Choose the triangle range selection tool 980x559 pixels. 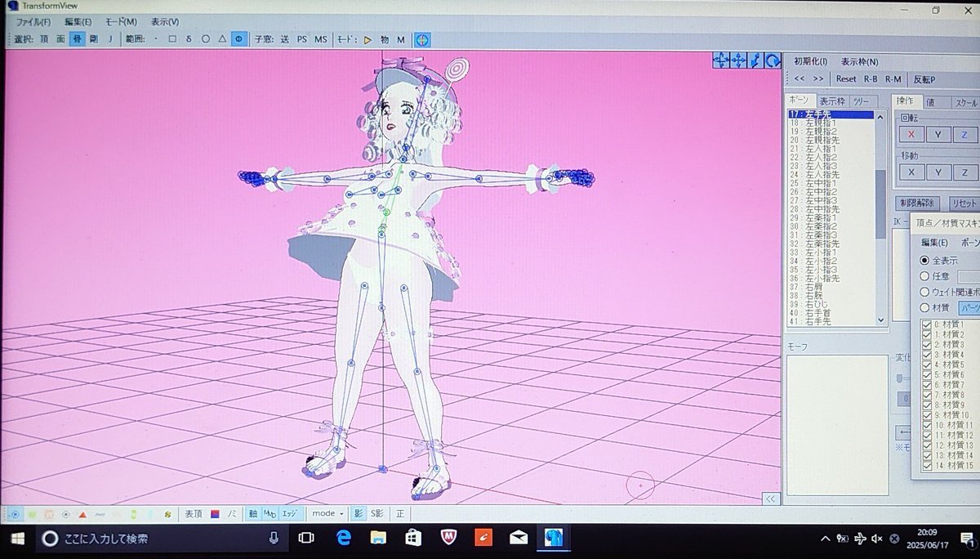[x=222, y=39]
